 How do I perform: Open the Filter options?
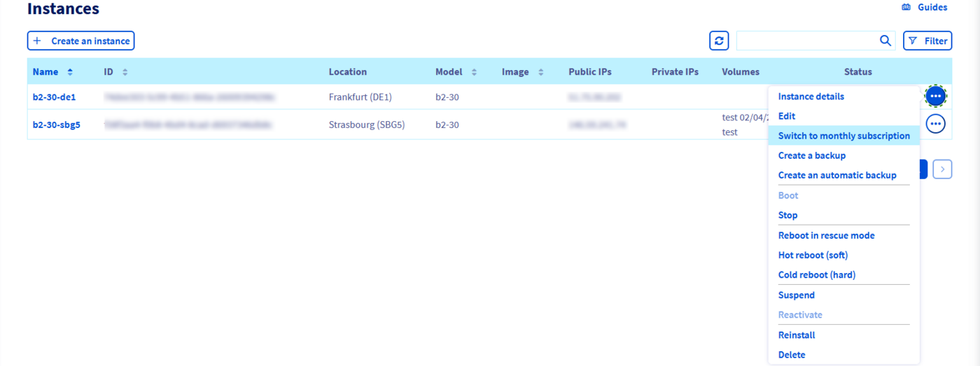point(927,41)
